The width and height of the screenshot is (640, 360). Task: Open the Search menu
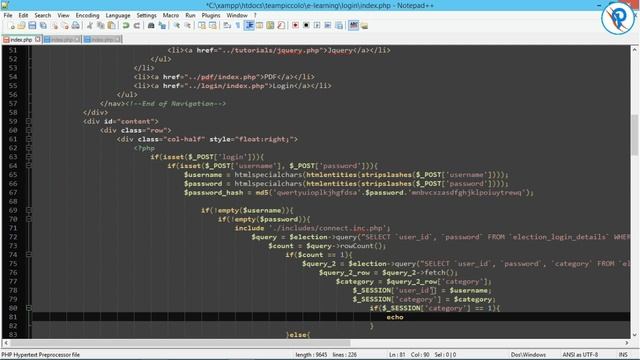click(42, 15)
